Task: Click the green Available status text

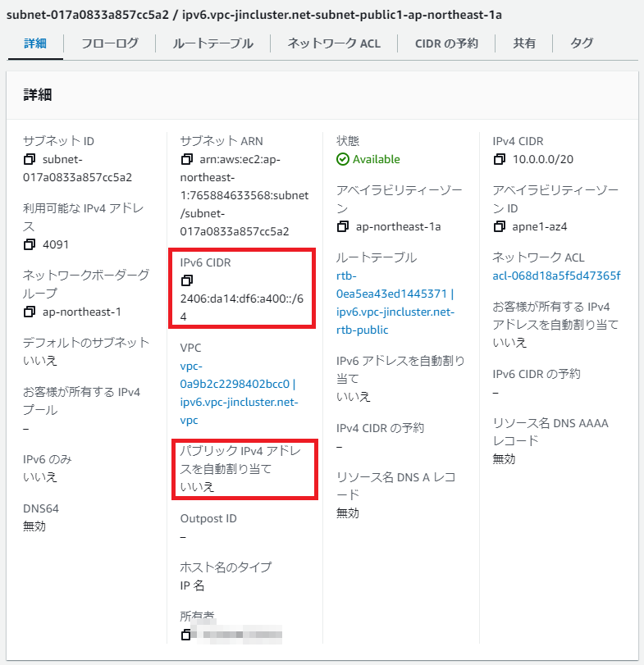Action: point(376,159)
